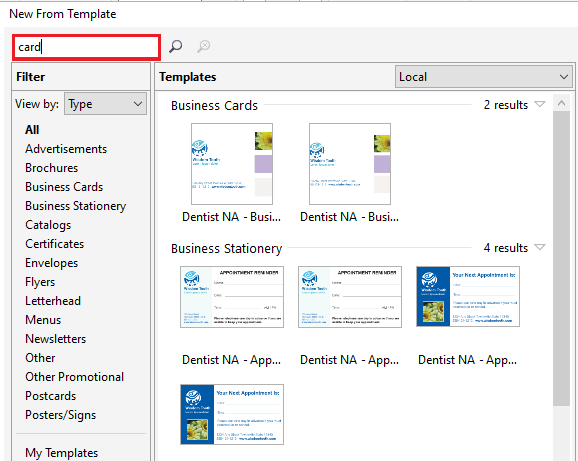
Task: Click the '4 results' count label
Action: pos(506,248)
